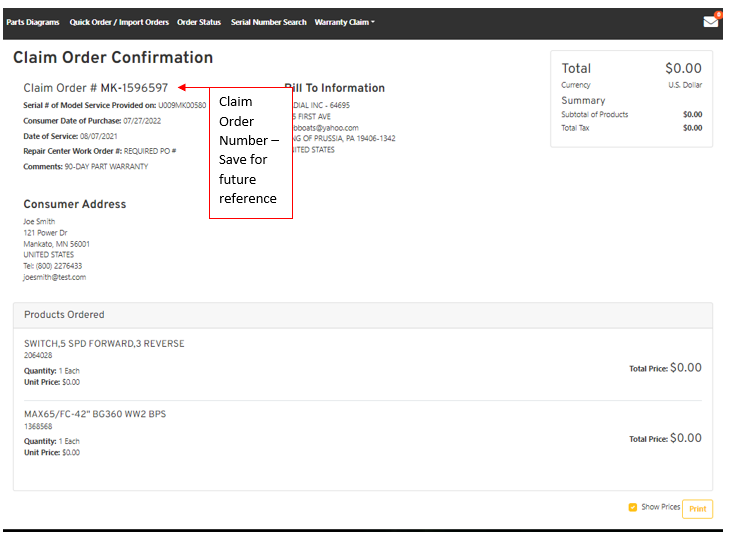Screen dimensions: 733x538
Task: Click product SWITCH,5 SPD FORWARD,3 REVERSE
Action: [x=104, y=344]
